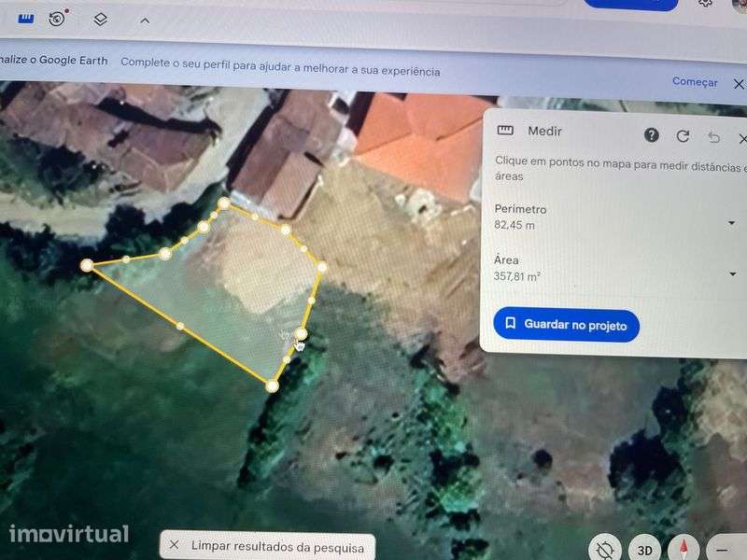Collapse the toolbar with the up chevron
The image size is (747, 560).
pos(145,21)
